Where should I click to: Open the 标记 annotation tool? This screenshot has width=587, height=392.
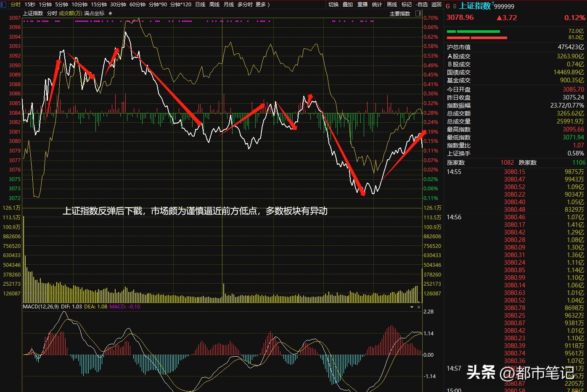[406, 5]
